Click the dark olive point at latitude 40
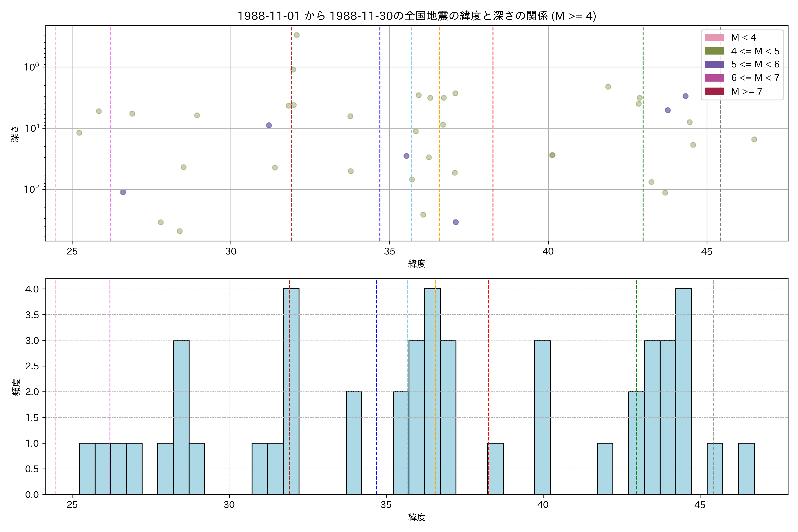798x532 pixels. click(x=552, y=155)
